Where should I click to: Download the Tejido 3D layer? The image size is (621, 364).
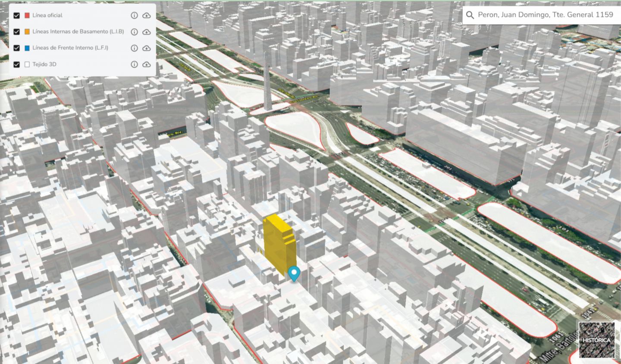click(x=147, y=64)
